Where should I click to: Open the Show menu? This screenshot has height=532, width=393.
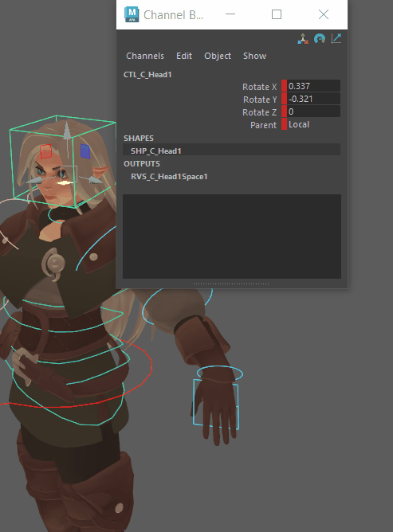point(254,56)
